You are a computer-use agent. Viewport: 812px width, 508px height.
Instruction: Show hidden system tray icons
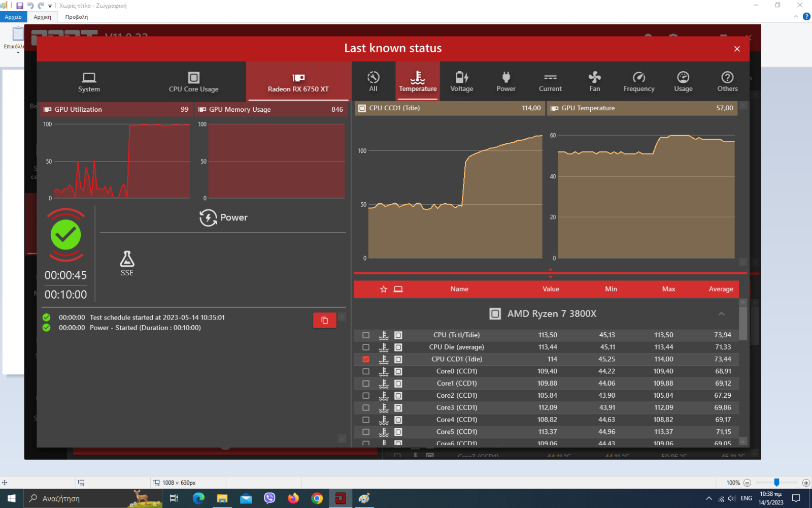(709, 498)
